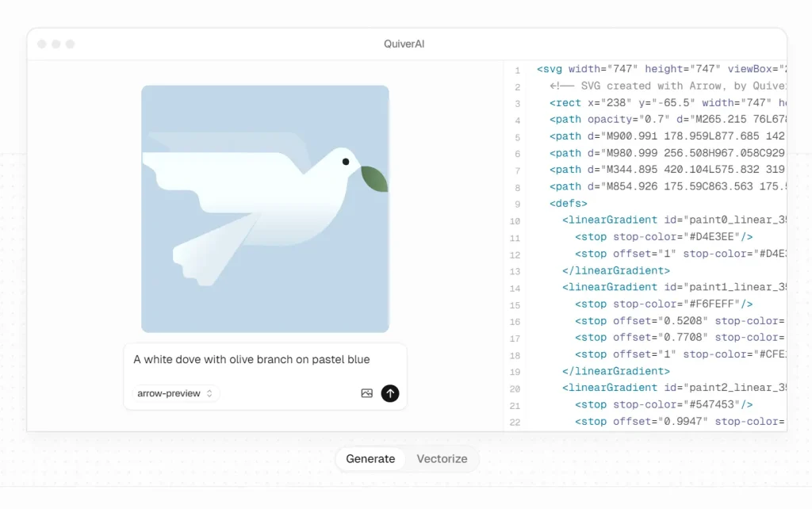Click line number 5 in the gutter
This screenshot has height=509, width=812.
[x=516, y=136]
